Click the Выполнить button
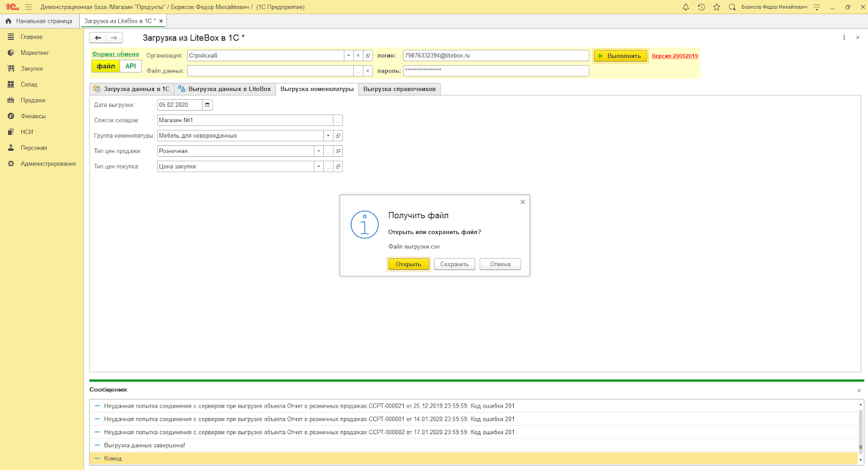The width and height of the screenshot is (868, 470). coord(620,56)
